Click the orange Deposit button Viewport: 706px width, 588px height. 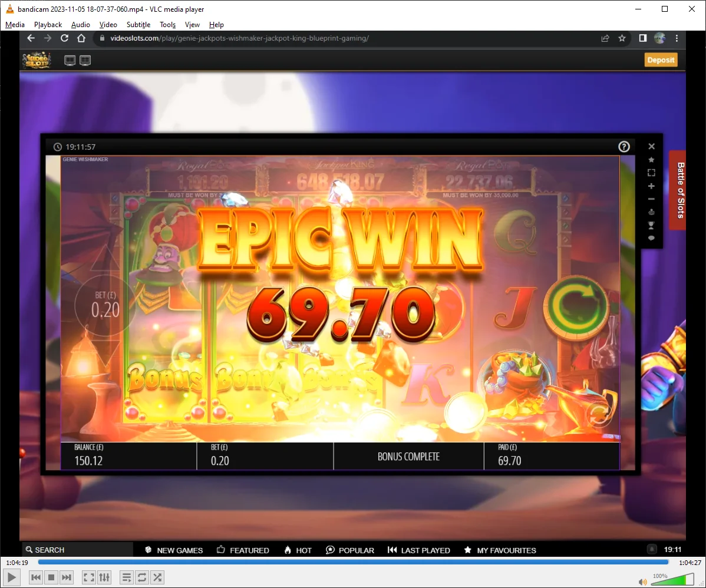click(x=661, y=60)
